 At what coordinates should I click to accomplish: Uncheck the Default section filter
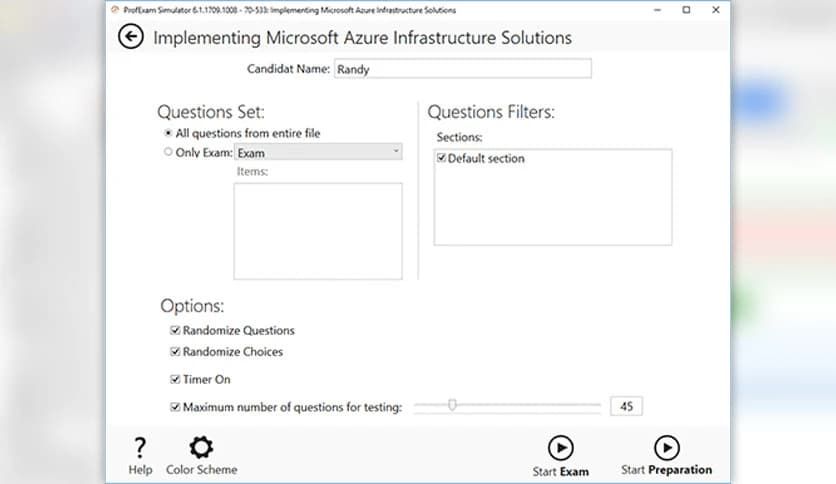(441, 159)
